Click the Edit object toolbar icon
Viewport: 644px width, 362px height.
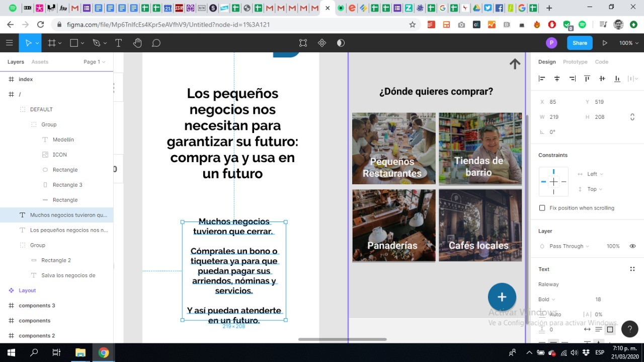(303, 43)
